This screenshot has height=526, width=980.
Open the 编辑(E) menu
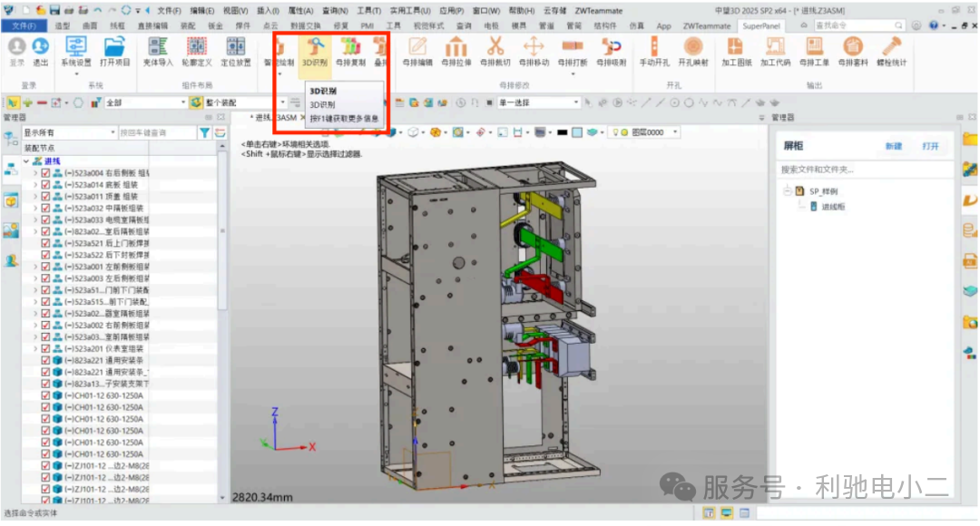[x=201, y=11]
